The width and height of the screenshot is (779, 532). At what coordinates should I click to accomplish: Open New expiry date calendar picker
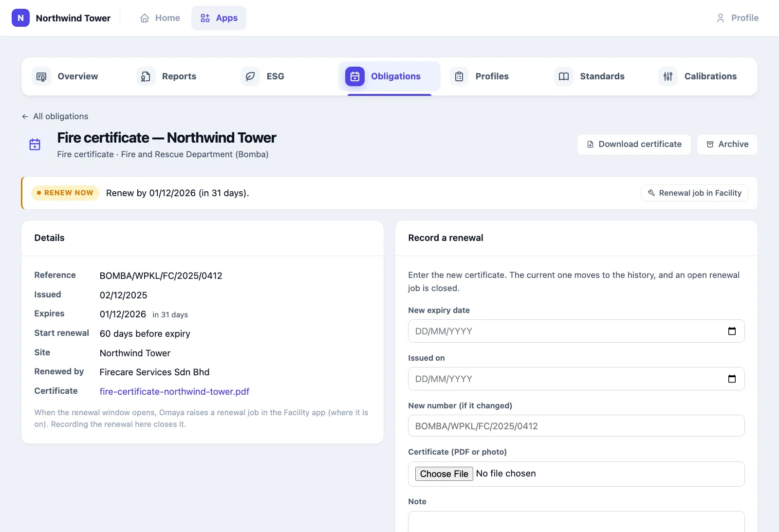pyautogui.click(x=732, y=331)
